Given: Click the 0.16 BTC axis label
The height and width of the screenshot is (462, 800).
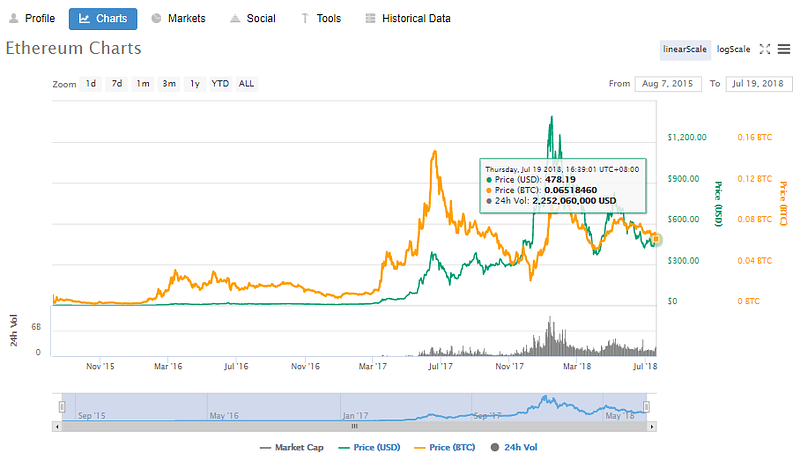Looking at the screenshot, I should [755, 137].
